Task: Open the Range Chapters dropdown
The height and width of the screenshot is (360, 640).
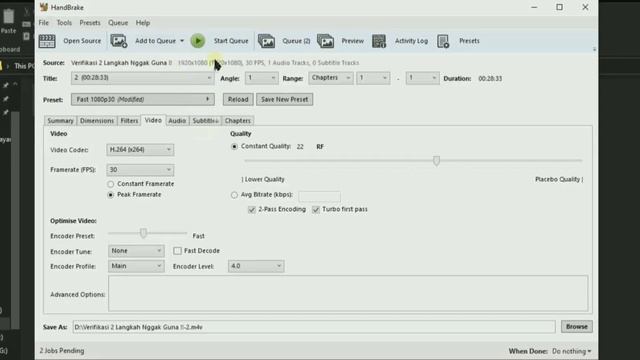Action: pos(331,78)
